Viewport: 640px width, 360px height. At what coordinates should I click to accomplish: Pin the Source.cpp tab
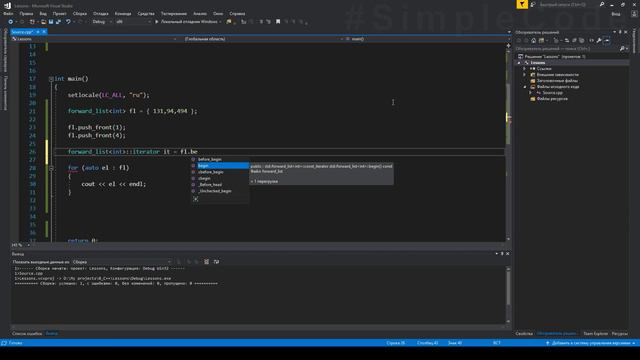pos(38,32)
